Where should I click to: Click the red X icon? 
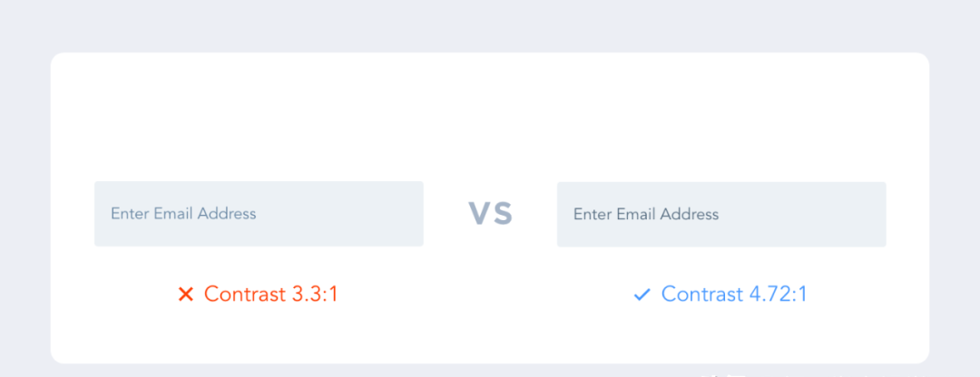(186, 295)
